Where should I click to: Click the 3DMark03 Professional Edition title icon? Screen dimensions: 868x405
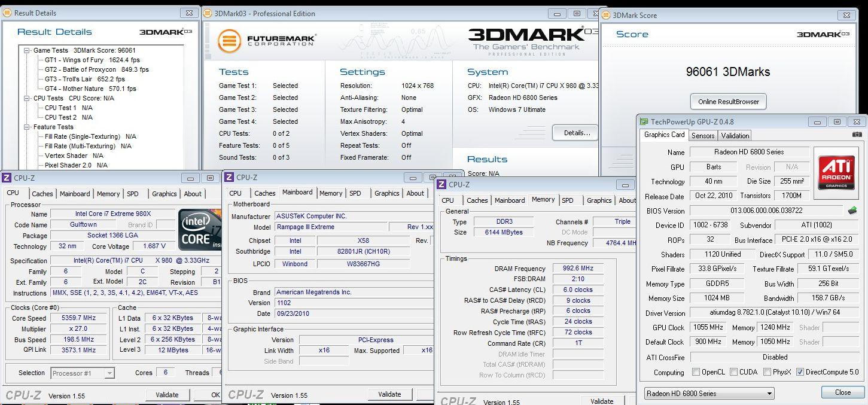click(208, 13)
